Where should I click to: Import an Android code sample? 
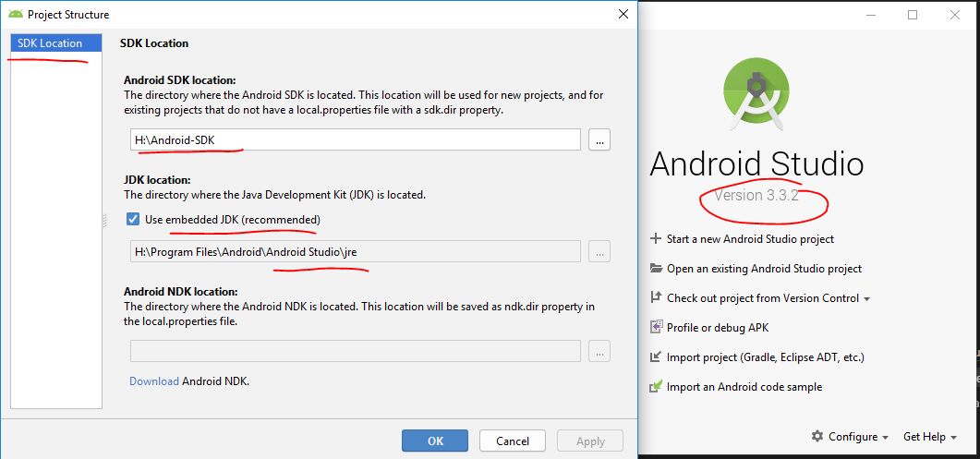[x=744, y=387]
